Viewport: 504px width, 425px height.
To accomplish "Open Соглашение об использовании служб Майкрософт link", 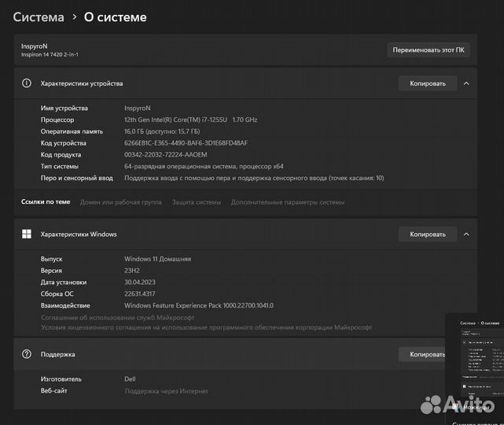I will click(x=117, y=317).
